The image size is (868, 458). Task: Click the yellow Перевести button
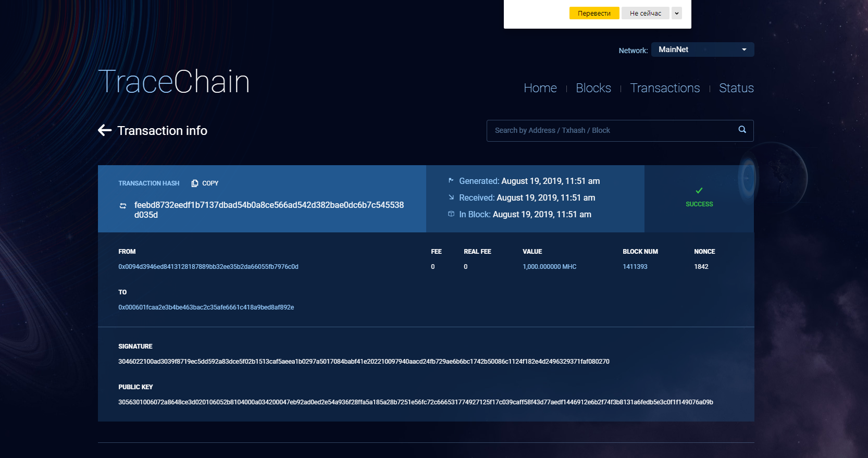coord(594,14)
